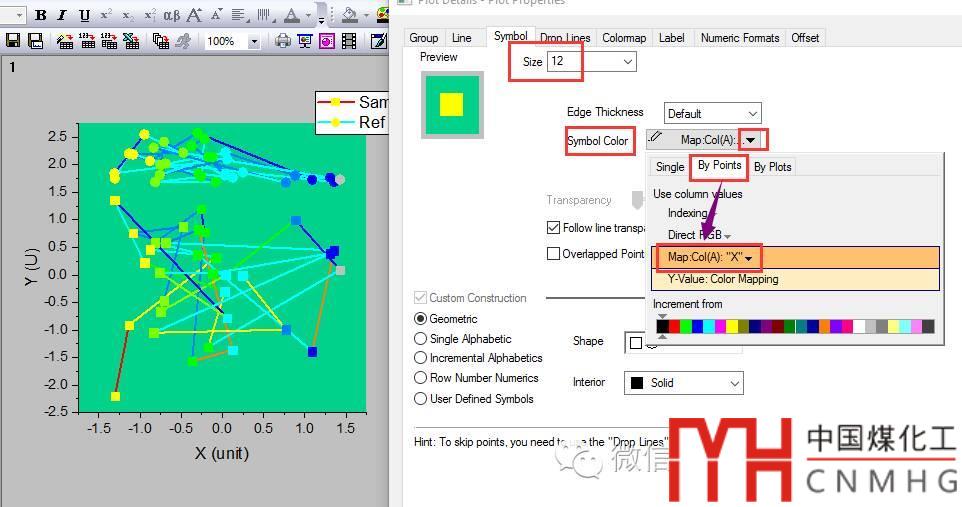Apply combined super/subscript formatting

pos(150,15)
